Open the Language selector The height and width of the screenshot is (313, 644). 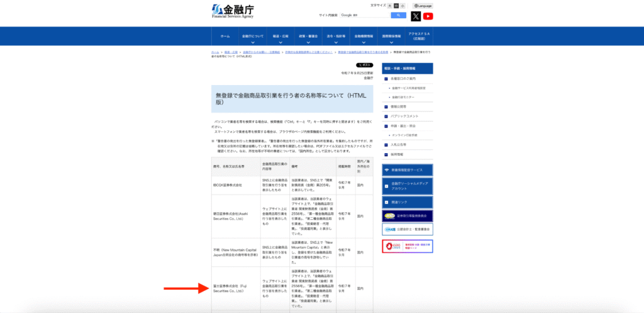(423, 6)
